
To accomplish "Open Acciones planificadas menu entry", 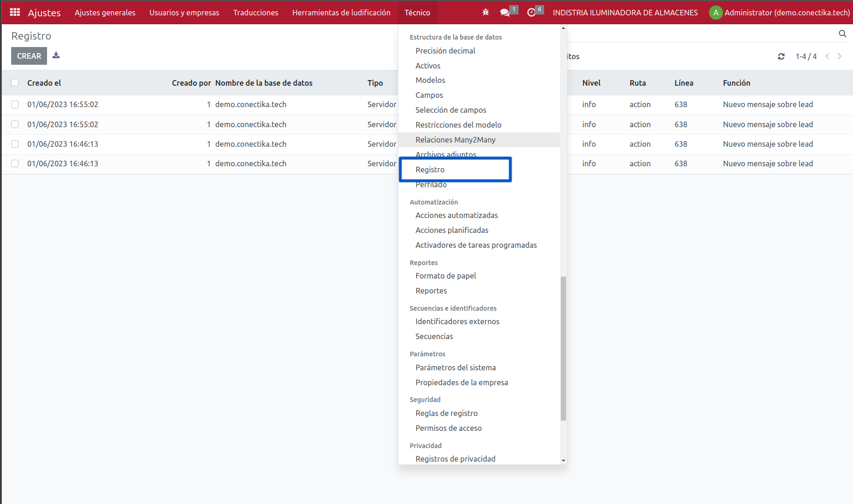I will pyautogui.click(x=452, y=230).
